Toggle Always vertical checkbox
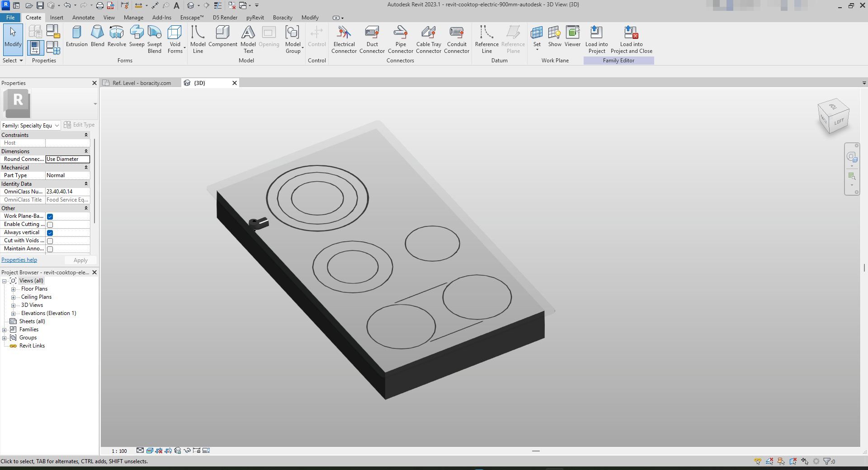 coord(50,233)
